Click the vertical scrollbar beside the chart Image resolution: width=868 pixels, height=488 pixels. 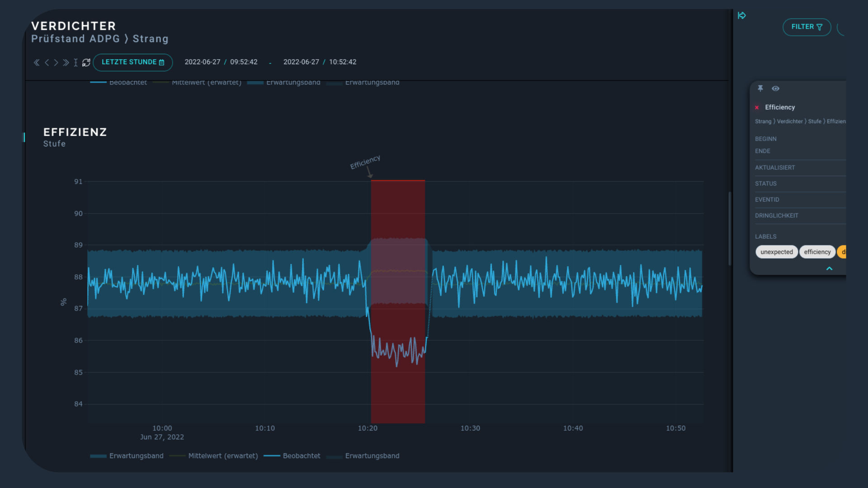point(730,228)
